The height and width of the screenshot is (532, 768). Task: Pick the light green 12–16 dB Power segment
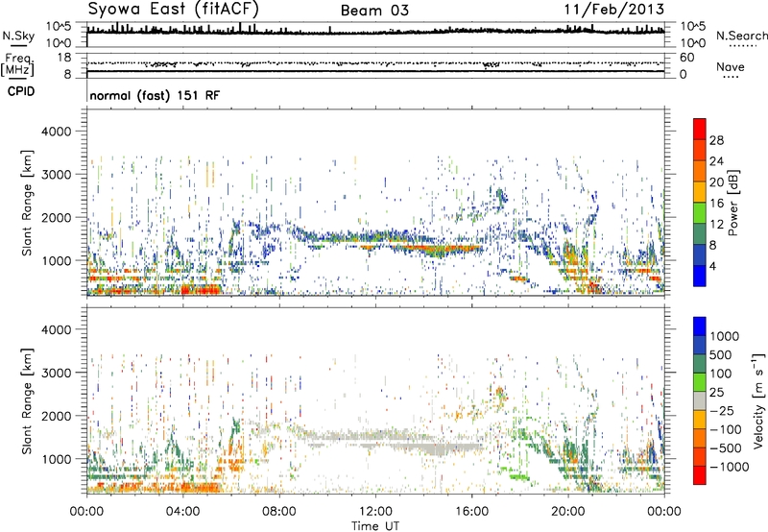click(x=700, y=213)
